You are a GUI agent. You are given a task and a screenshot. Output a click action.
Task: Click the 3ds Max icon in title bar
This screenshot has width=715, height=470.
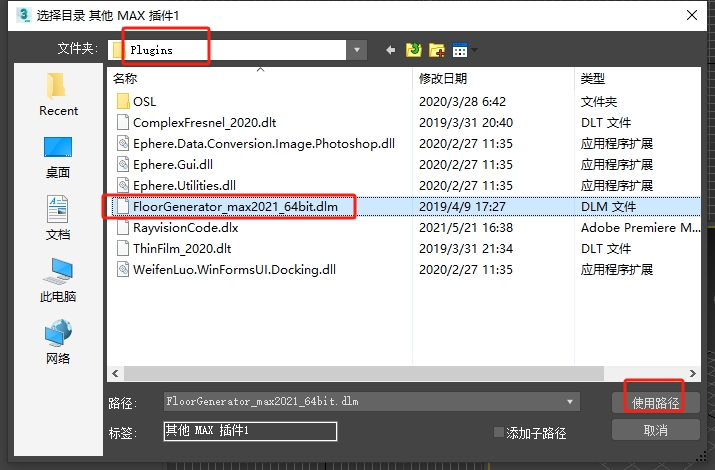tap(23, 15)
